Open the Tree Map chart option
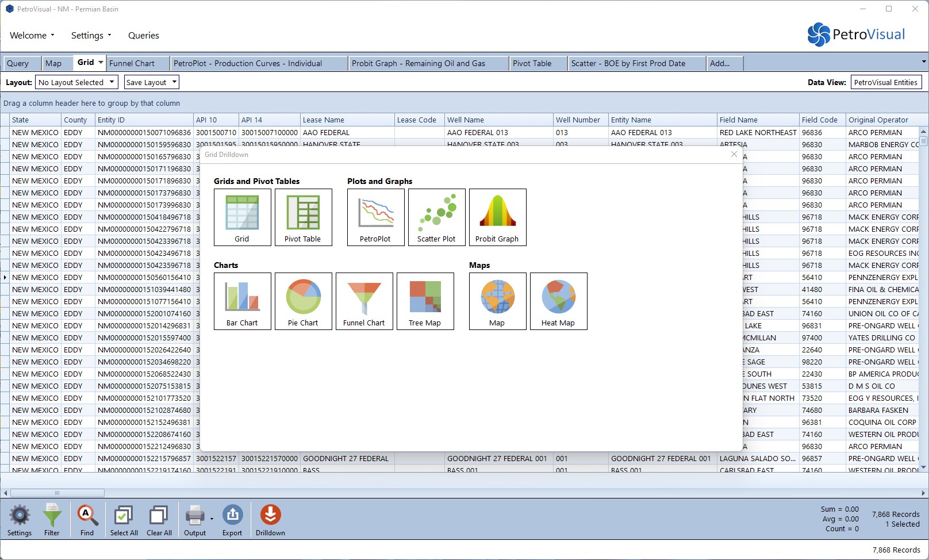 tap(425, 301)
